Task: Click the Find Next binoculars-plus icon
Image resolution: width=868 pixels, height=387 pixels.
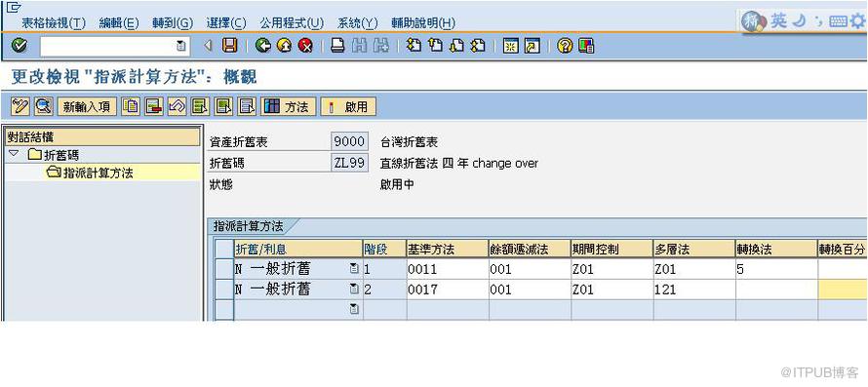Action: [381, 46]
